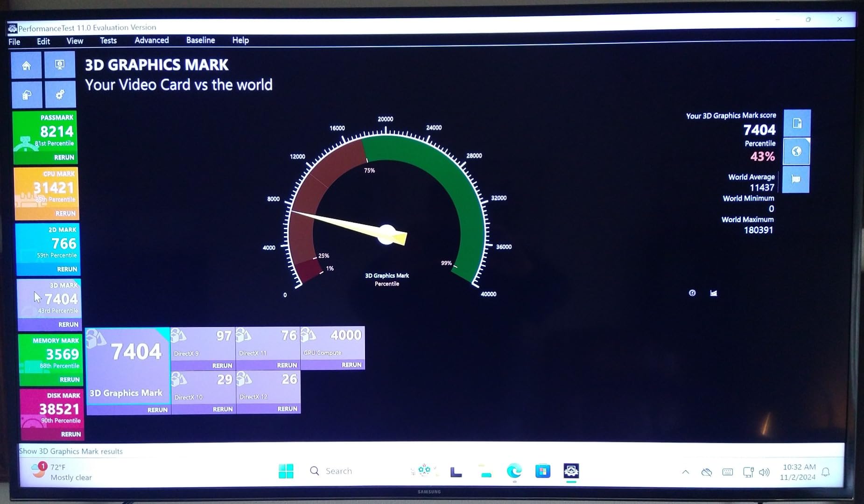Rerun the DirectX 10 test

pyautogui.click(x=223, y=409)
